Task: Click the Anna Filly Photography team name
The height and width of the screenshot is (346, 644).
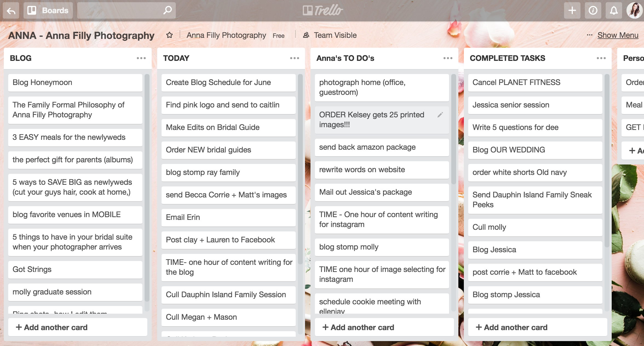Action: pyautogui.click(x=226, y=35)
